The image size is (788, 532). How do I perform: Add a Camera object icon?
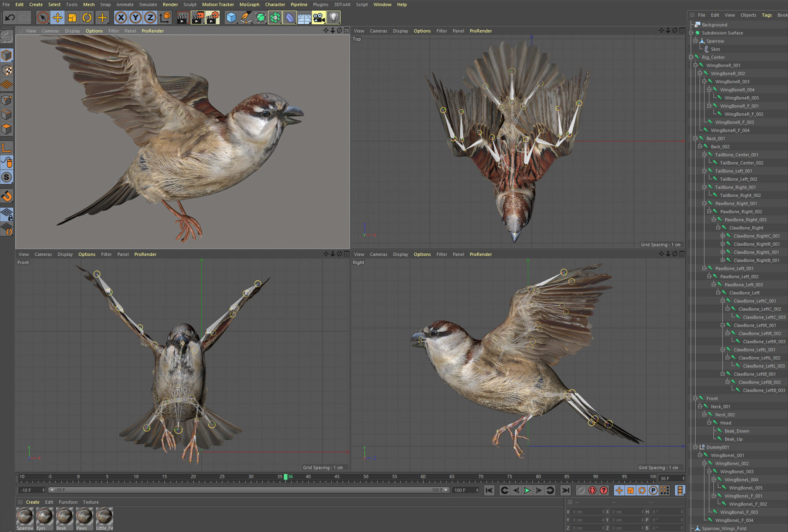coord(319,17)
